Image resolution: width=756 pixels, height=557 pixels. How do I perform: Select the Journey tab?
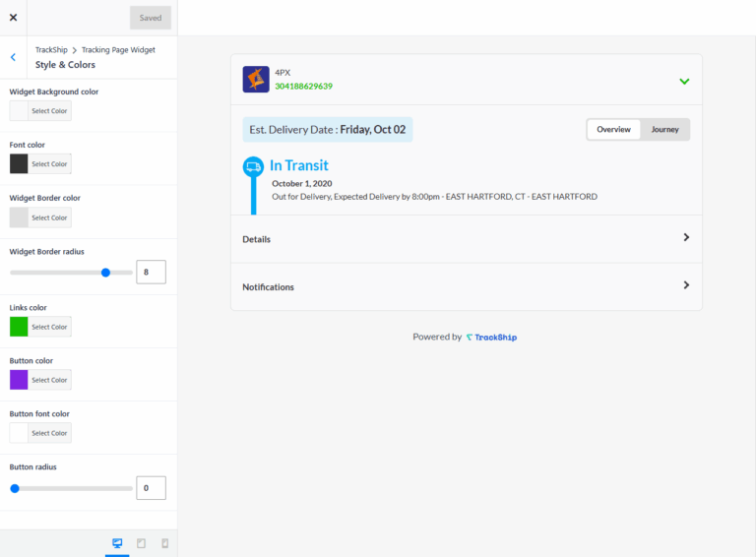(x=664, y=130)
